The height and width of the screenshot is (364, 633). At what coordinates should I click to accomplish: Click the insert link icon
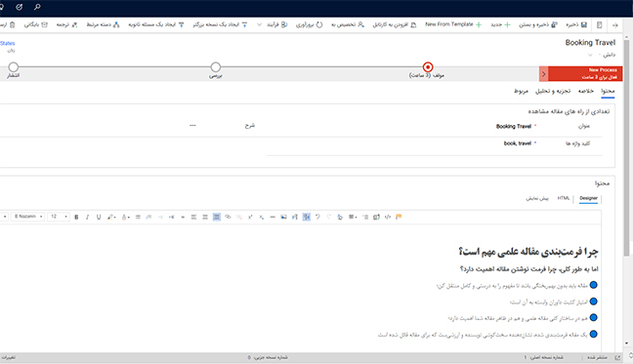click(228, 218)
